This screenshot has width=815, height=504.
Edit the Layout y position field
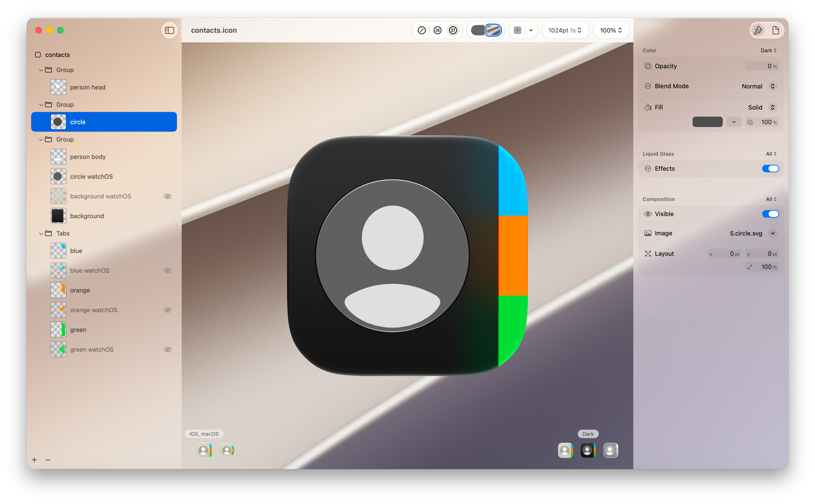pos(761,254)
